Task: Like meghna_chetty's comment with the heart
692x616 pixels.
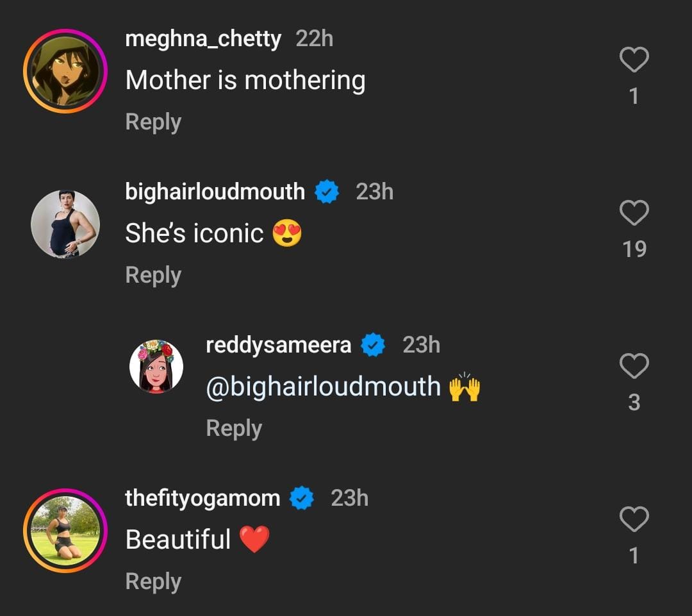Action: (x=634, y=61)
